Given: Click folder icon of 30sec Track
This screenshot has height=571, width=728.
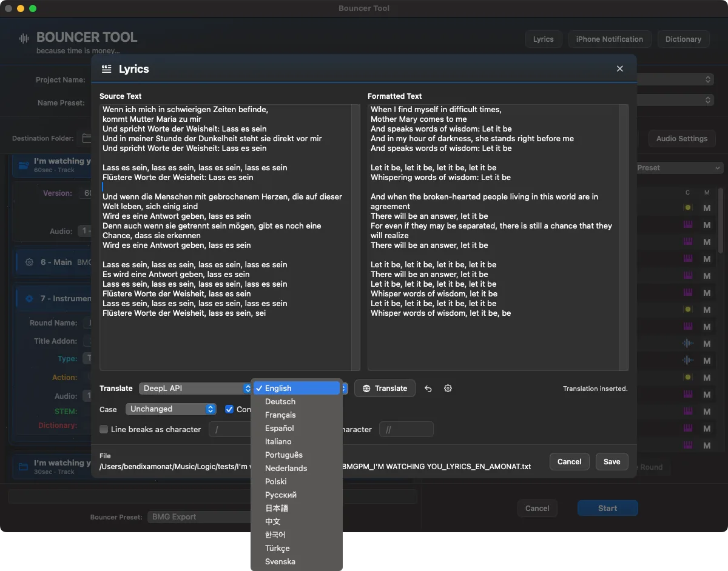Looking at the screenshot, I should click(24, 467).
